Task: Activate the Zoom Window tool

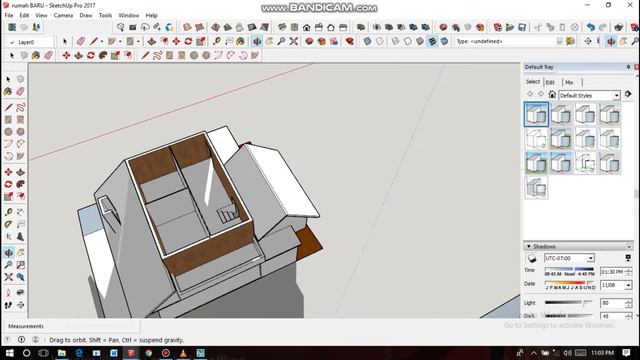Action: 20,265
